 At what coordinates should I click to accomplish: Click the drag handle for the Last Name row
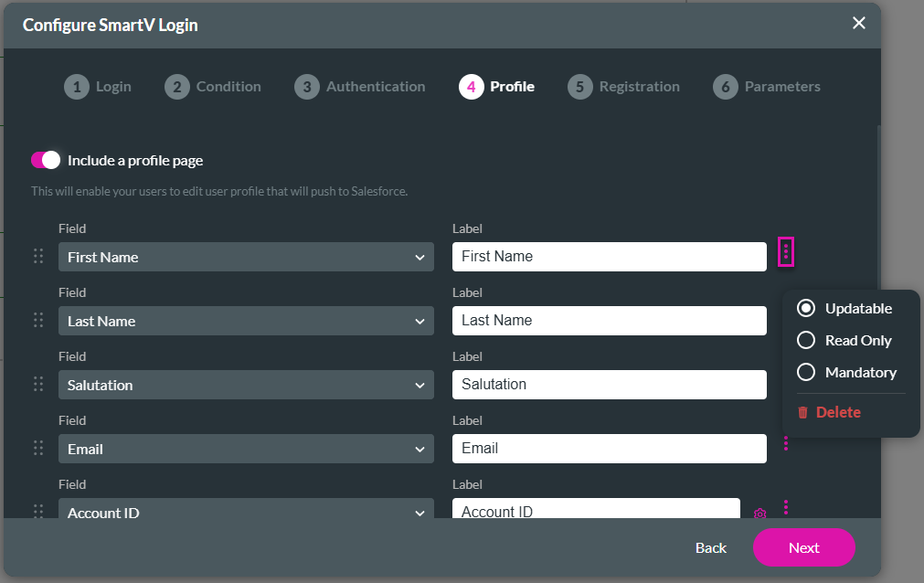coord(38,321)
